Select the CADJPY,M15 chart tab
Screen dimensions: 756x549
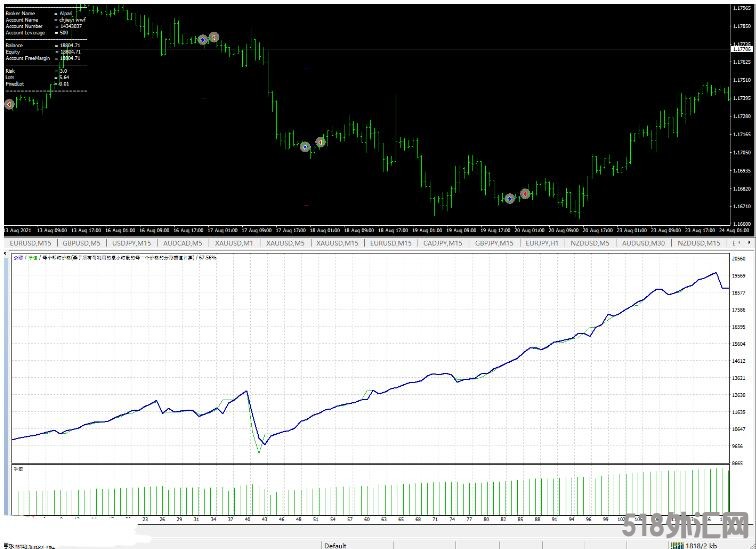[441, 243]
